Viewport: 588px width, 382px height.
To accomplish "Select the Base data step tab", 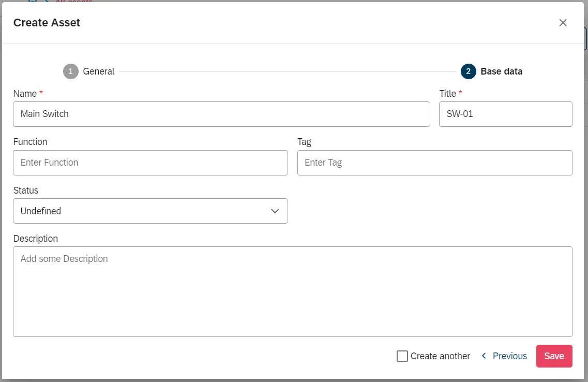I will (492, 71).
